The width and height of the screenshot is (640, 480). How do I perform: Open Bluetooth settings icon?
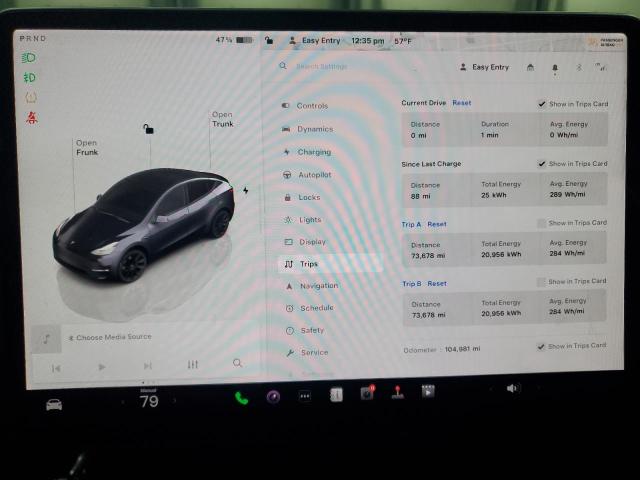[x=579, y=67]
